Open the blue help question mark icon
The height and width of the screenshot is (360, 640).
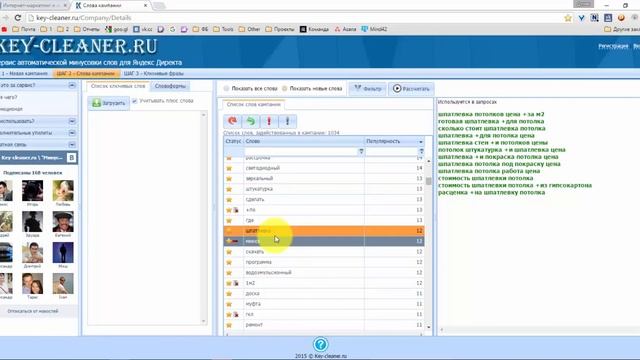click(x=320, y=344)
